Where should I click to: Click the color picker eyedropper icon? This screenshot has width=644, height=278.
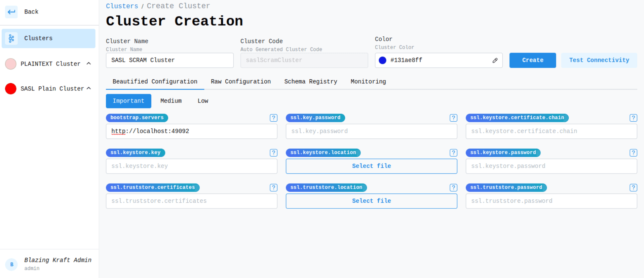pyautogui.click(x=495, y=61)
